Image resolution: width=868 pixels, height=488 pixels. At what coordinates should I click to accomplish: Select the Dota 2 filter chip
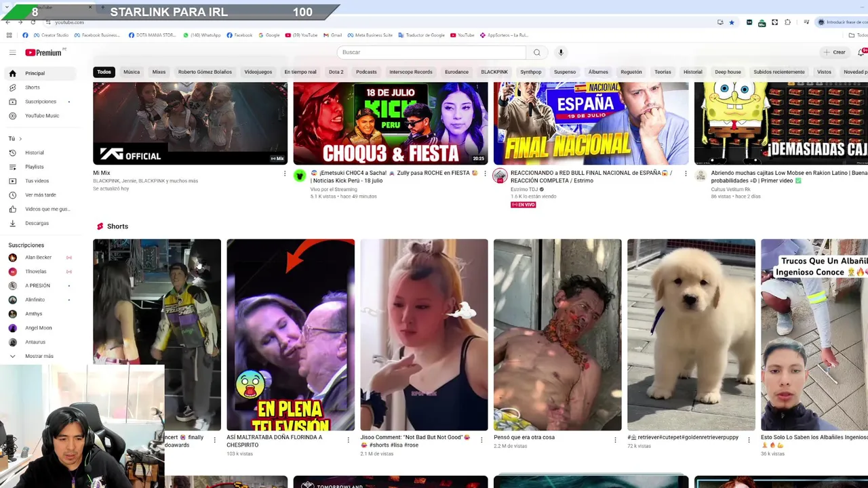click(336, 72)
